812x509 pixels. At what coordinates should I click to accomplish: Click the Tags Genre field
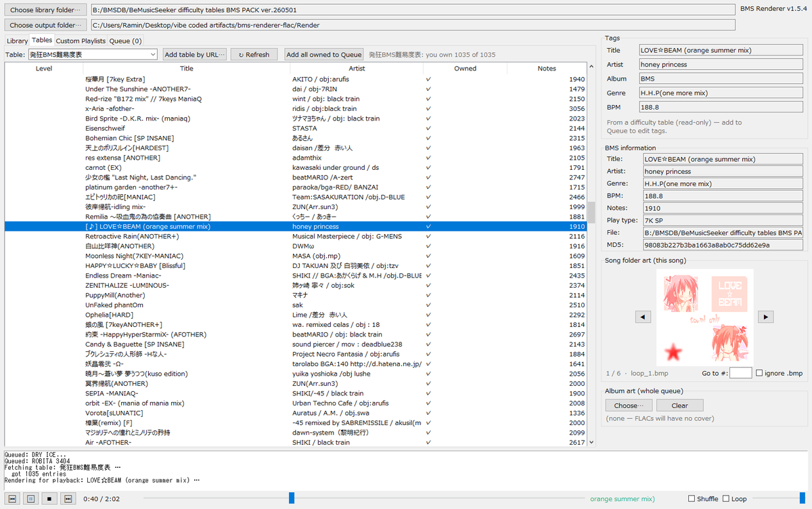721,93
